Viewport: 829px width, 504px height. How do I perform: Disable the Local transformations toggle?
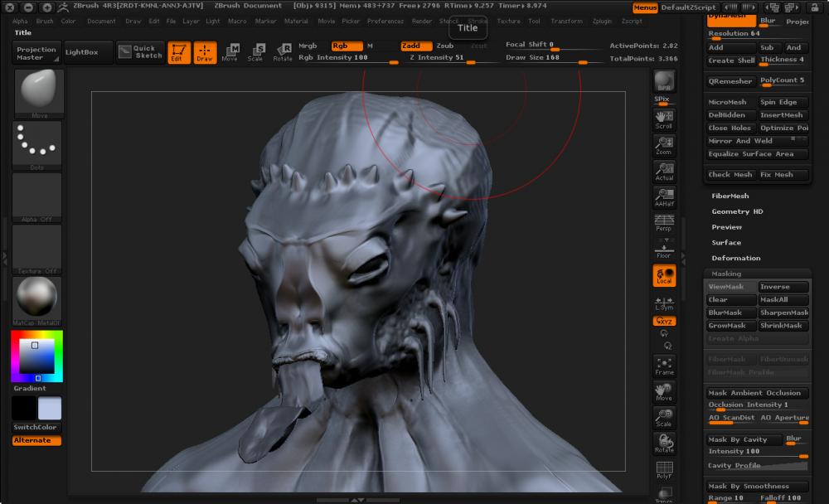click(664, 275)
